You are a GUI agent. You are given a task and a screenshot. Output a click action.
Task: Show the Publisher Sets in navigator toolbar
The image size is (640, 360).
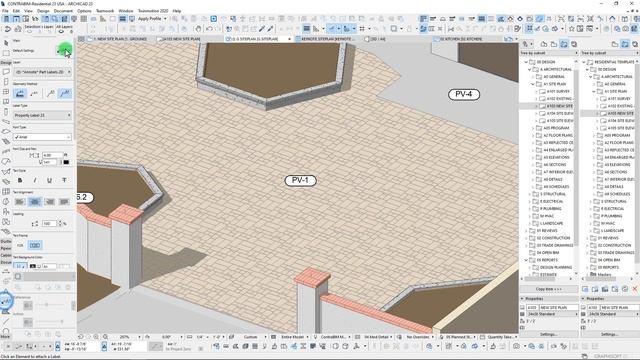574,44
